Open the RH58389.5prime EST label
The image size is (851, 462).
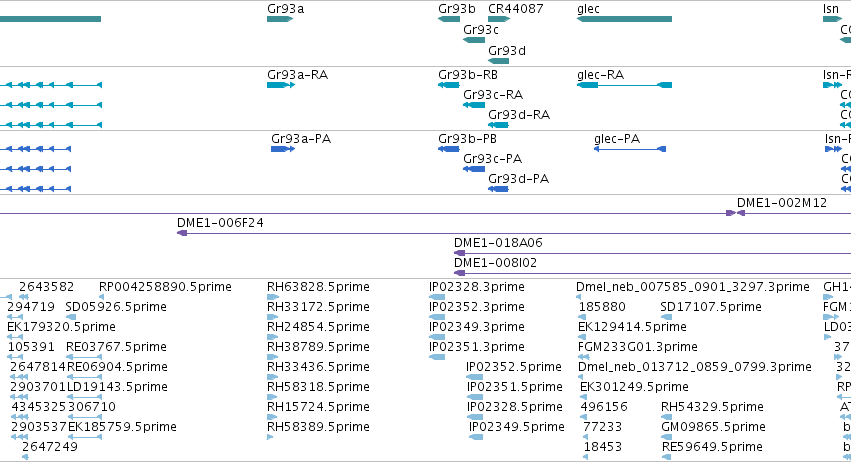tap(318, 427)
